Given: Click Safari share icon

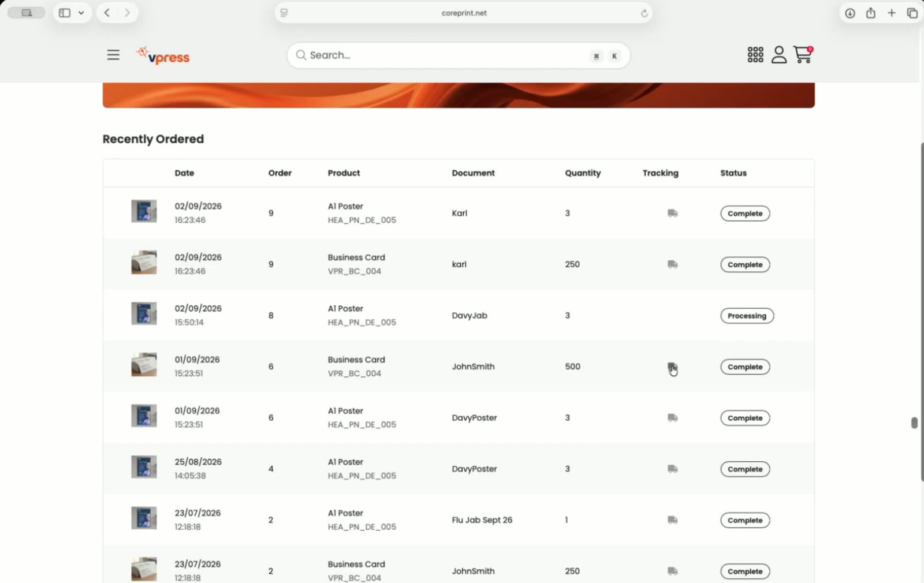Looking at the screenshot, I should point(871,13).
